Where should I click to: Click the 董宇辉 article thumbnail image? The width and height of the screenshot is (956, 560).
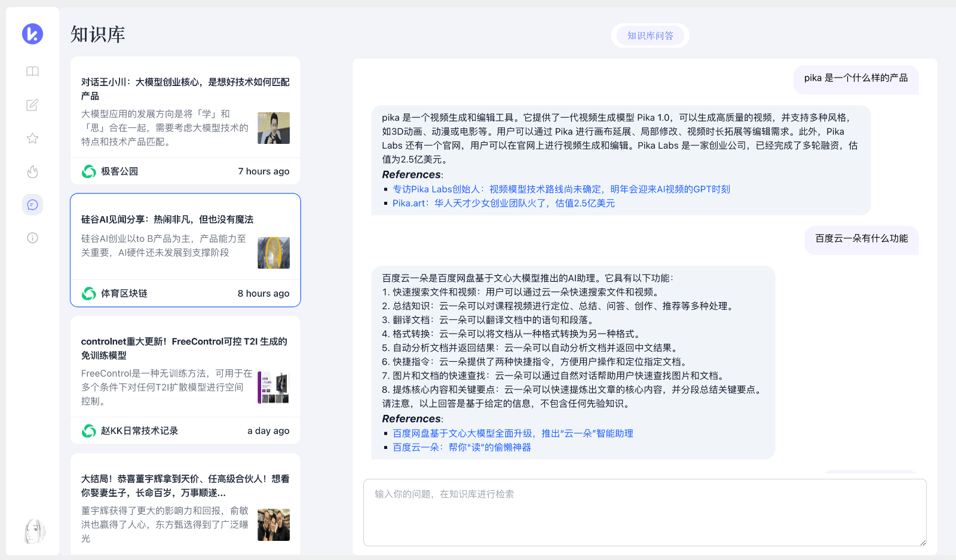(274, 525)
